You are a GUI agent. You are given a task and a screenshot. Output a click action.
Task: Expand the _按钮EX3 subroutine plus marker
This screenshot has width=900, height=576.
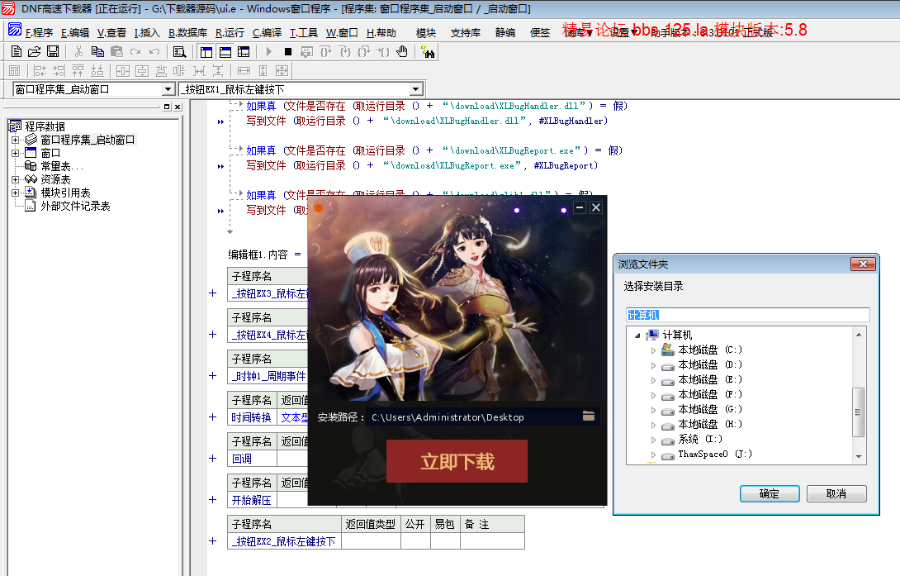[213, 293]
